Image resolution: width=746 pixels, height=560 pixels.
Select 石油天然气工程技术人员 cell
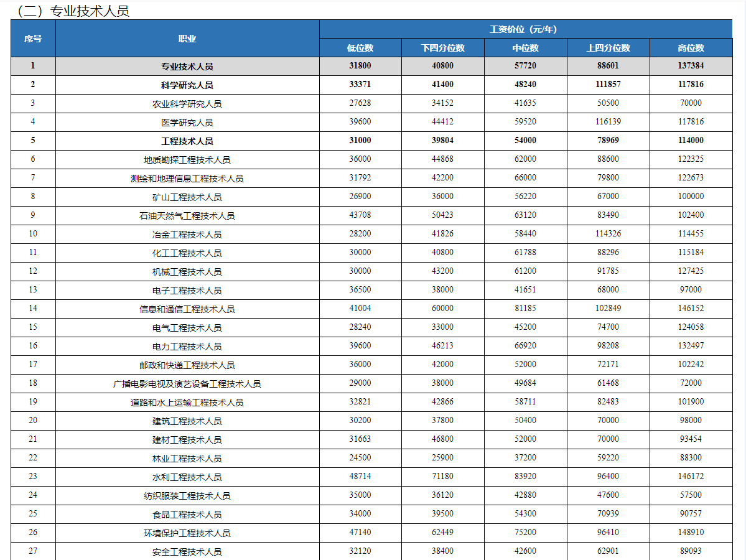[x=187, y=215]
